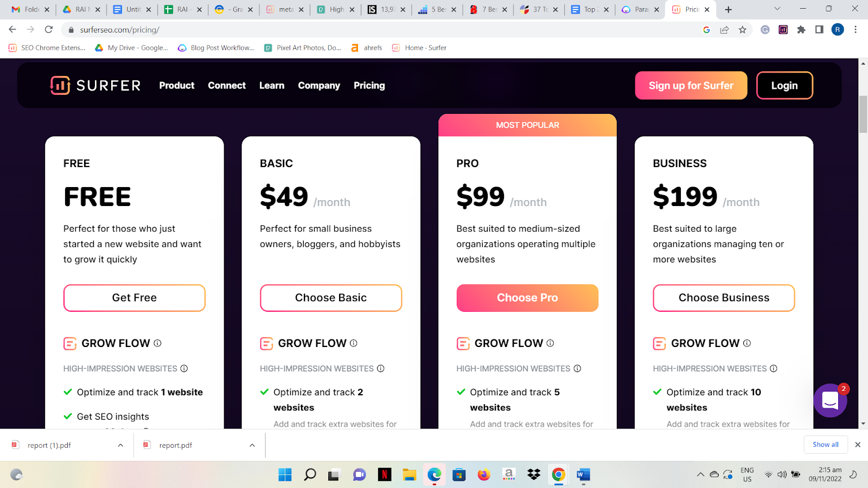Click the Surfer logo in navigation

click(95, 85)
